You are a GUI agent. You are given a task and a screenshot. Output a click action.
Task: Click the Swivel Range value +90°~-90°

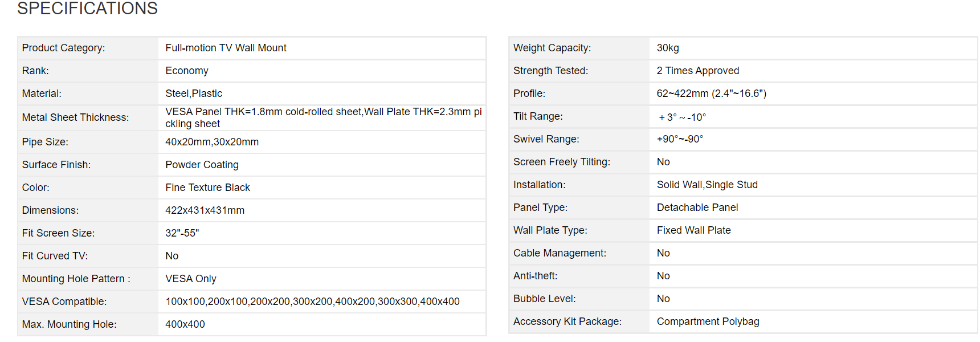(x=680, y=139)
